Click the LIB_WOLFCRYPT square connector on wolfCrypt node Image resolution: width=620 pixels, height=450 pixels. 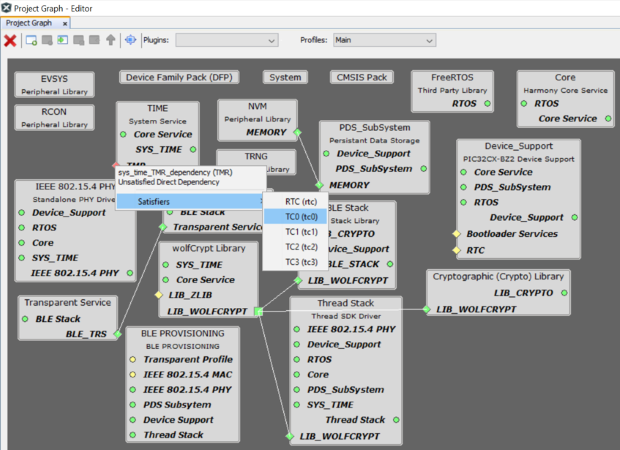[x=259, y=312]
